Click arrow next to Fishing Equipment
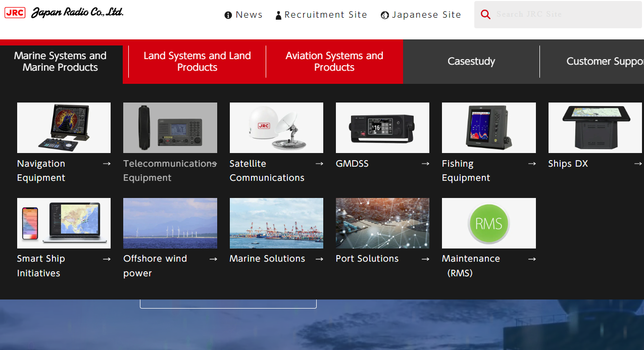Screen dimensions: 644x350 532,164
